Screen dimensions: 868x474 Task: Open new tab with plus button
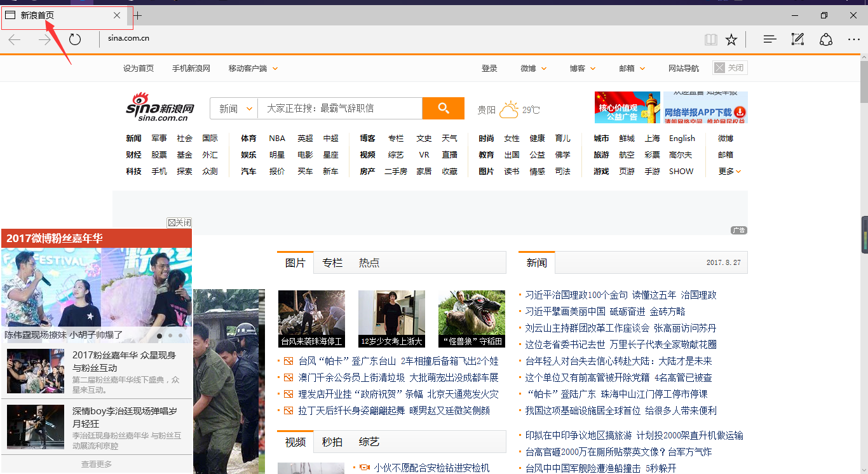137,15
